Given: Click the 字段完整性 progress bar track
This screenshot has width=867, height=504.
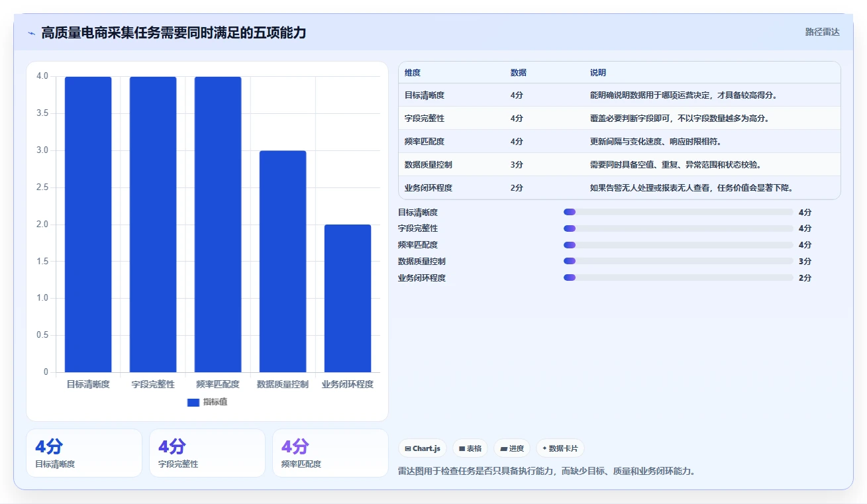Looking at the screenshot, I should click(x=678, y=228).
